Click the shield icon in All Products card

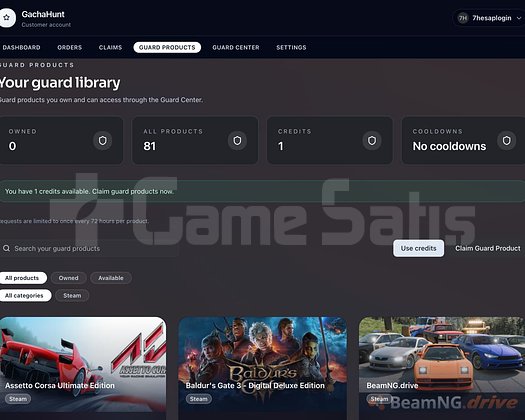coord(237,141)
